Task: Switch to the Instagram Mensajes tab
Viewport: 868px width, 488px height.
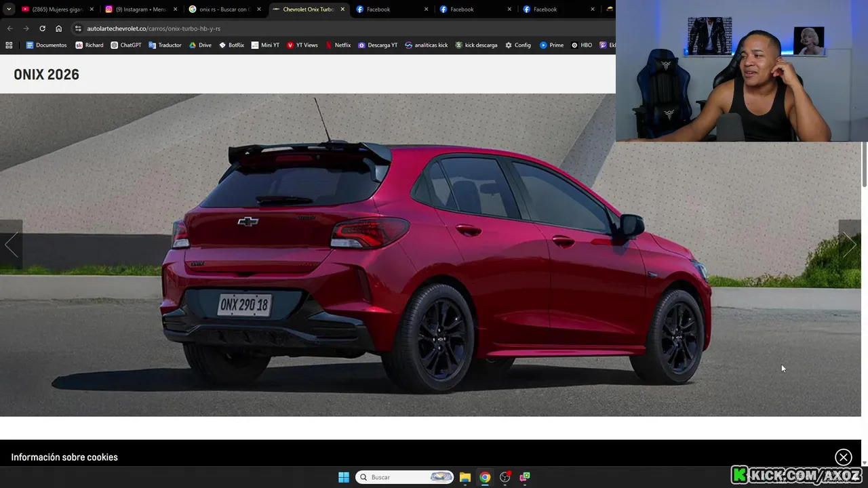Action: tap(140, 9)
